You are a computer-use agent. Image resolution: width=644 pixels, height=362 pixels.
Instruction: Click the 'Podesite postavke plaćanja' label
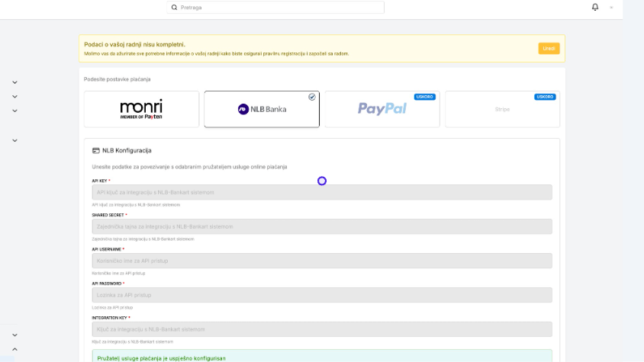(117, 79)
